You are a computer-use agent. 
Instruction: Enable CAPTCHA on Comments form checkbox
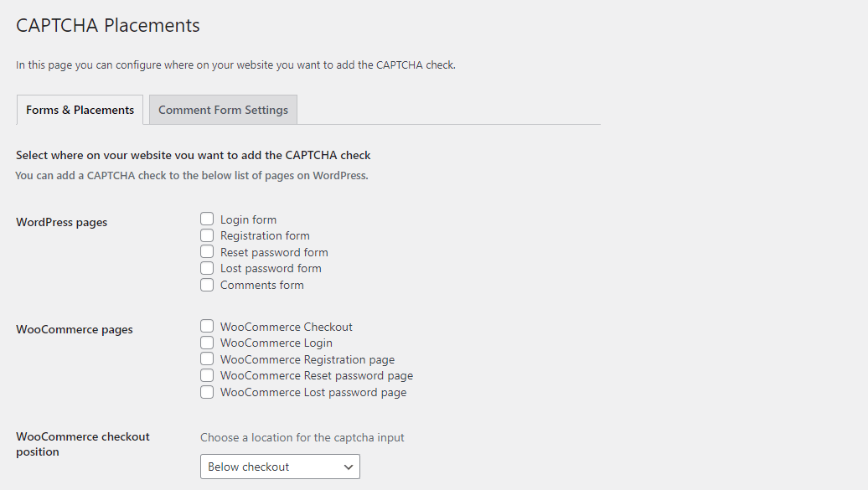click(x=207, y=285)
